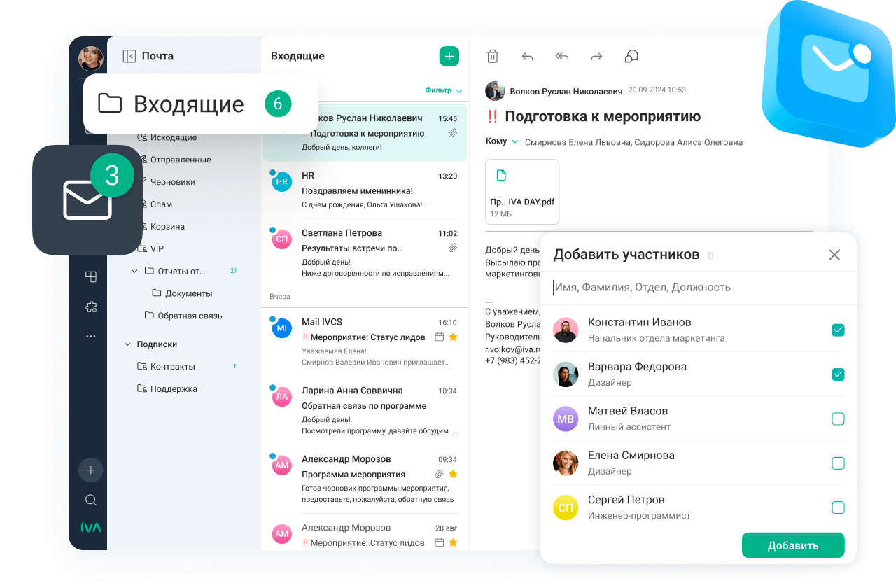This screenshot has width=896, height=588.
Task: Delete the open email with the trash icon
Action: point(493,57)
